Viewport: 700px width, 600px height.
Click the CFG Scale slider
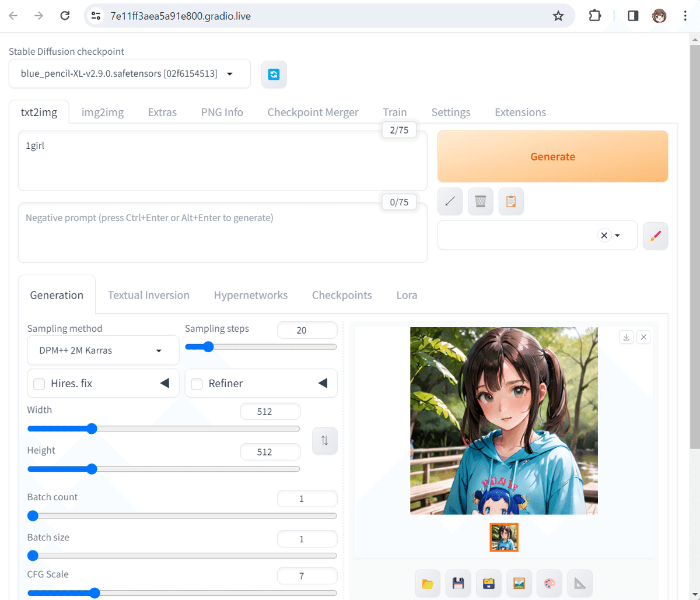pyautogui.click(x=182, y=593)
